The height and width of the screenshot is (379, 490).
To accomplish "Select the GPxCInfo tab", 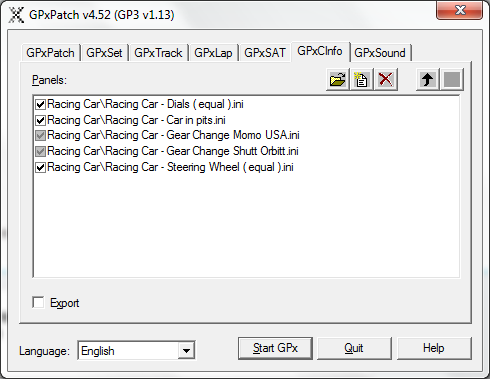I will 320,51.
